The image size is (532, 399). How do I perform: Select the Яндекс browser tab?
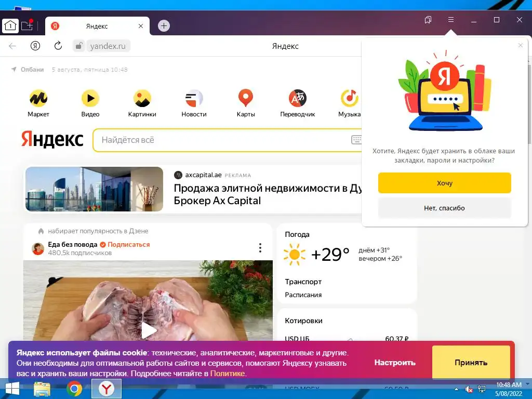coord(97,26)
